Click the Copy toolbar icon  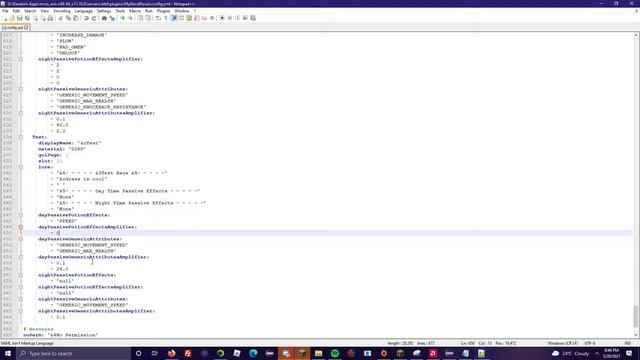pos(68,18)
